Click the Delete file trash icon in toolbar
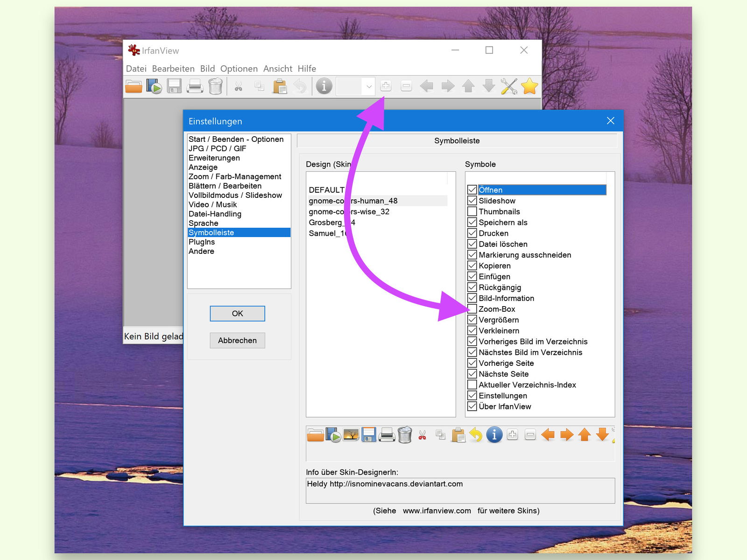Viewport: 747px width, 560px height. tap(215, 86)
